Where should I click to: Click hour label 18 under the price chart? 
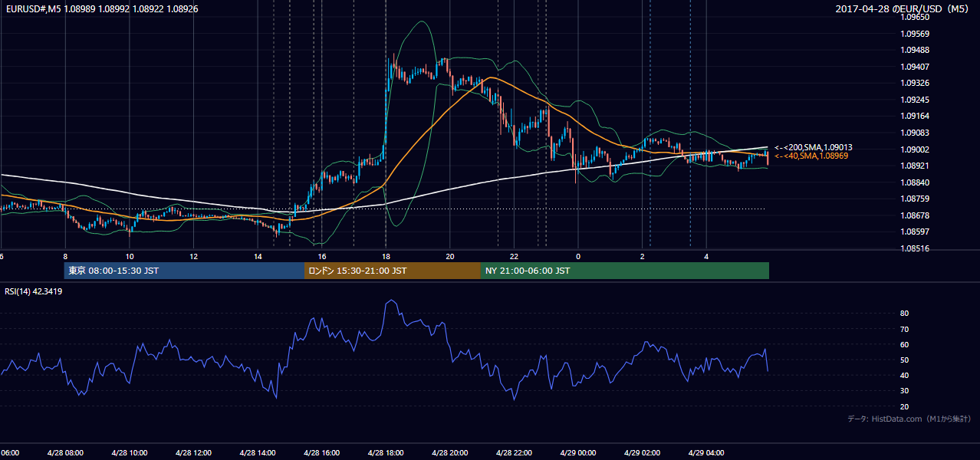click(386, 256)
